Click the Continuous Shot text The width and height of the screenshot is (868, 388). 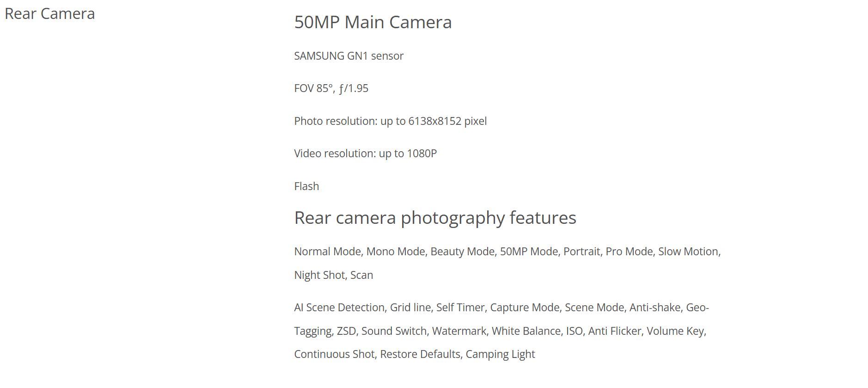[x=335, y=354]
